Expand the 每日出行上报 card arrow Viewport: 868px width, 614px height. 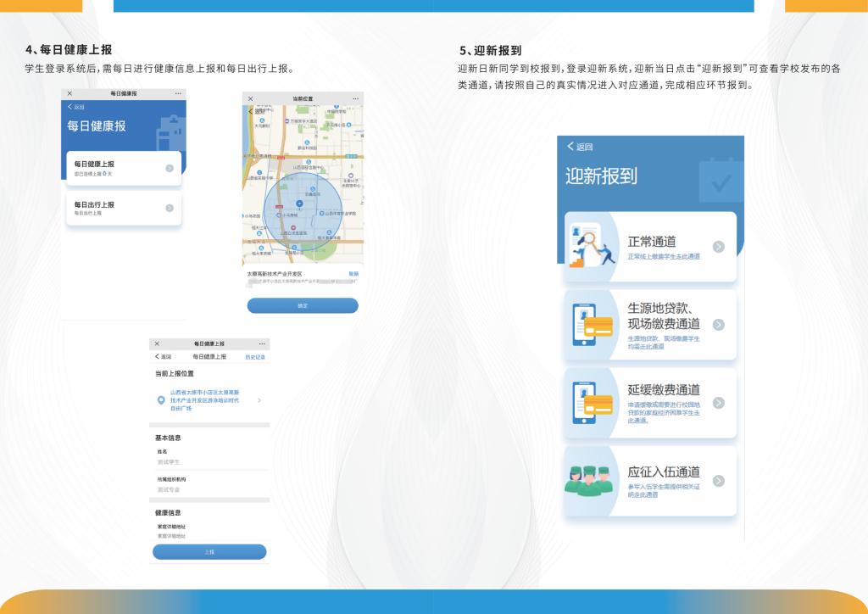[x=169, y=209]
